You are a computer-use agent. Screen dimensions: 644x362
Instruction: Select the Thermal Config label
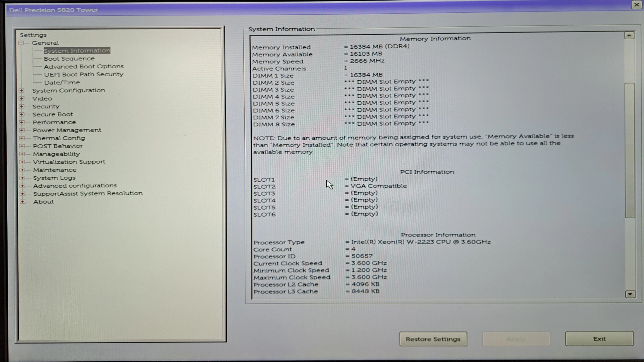(59, 138)
